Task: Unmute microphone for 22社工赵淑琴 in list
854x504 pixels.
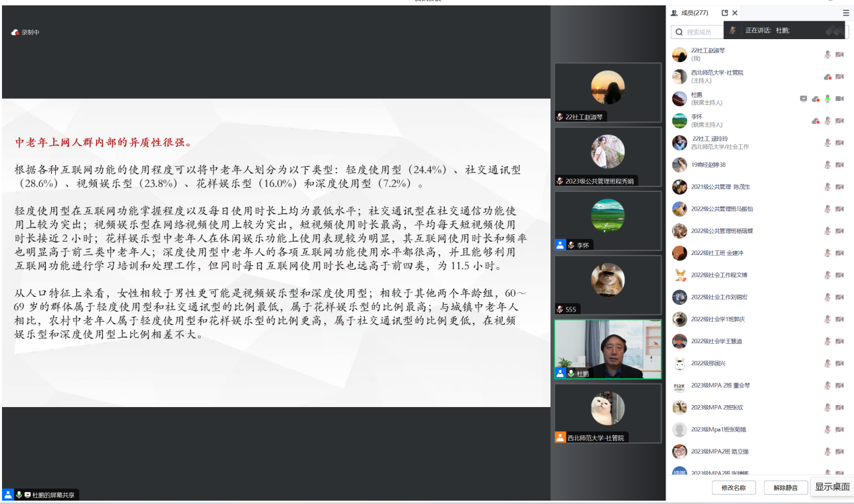Action: [828, 55]
